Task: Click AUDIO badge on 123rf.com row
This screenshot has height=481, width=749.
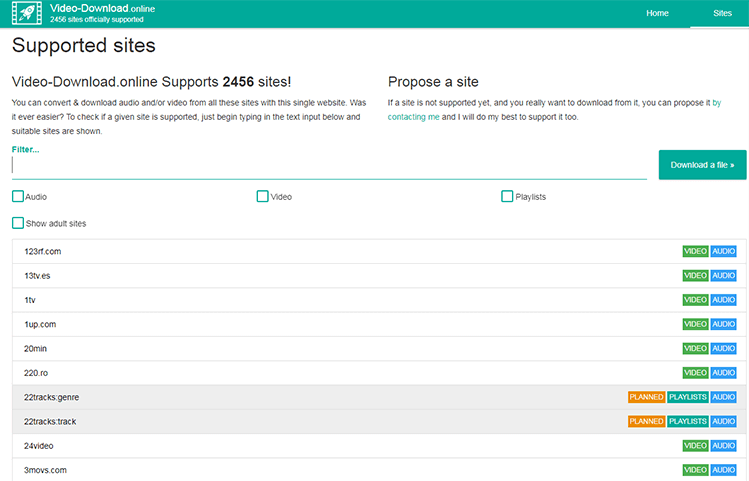Action: [x=723, y=251]
